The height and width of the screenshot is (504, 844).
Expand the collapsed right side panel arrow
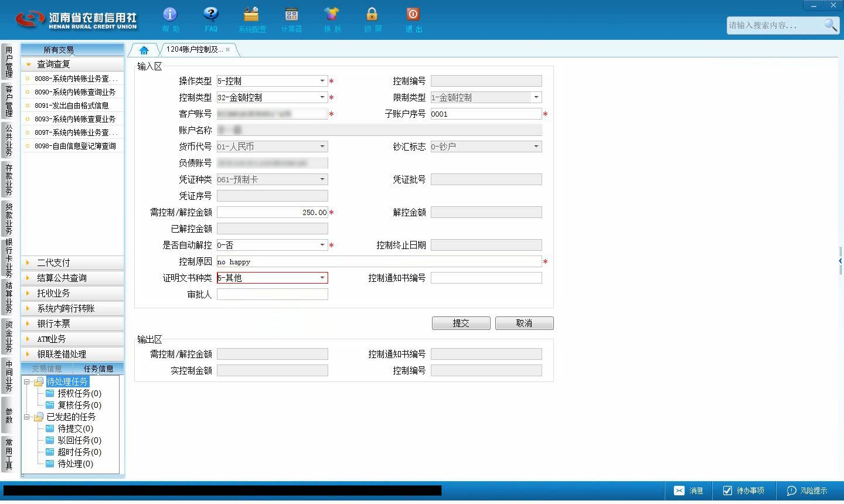pos(840,261)
